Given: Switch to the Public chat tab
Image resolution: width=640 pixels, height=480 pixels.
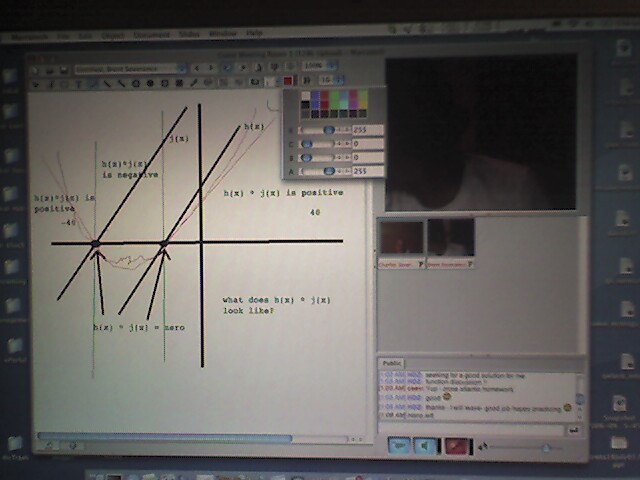Looking at the screenshot, I should (391, 363).
